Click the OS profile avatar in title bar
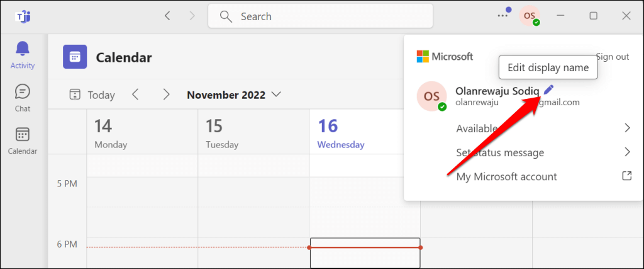Image resolution: width=644 pixels, height=269 pixels. point(530,16)
